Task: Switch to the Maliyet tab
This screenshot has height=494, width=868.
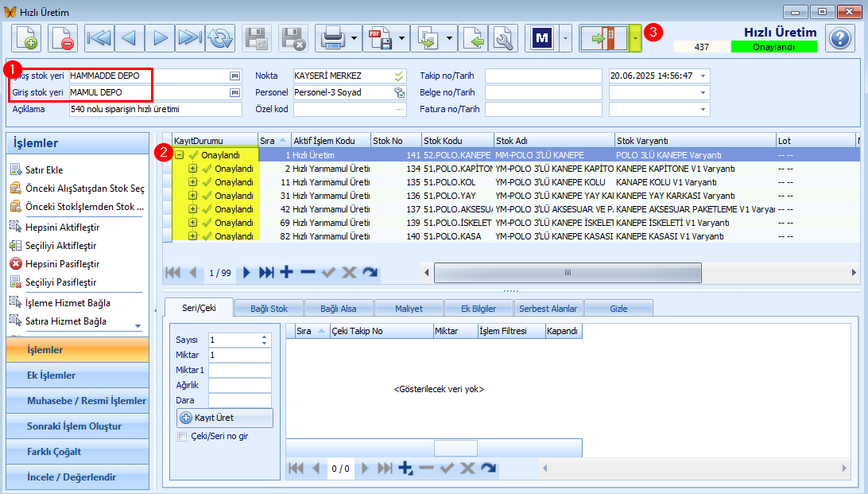Action: pyautogui.click(x=409, y=309)
